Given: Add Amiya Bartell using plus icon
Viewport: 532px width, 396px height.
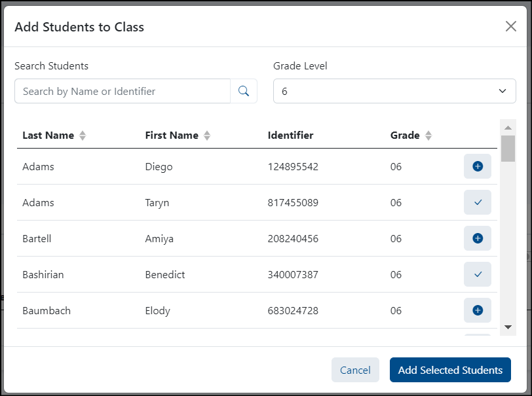Looking at the screenshot, I should click(x=477, y=239).
